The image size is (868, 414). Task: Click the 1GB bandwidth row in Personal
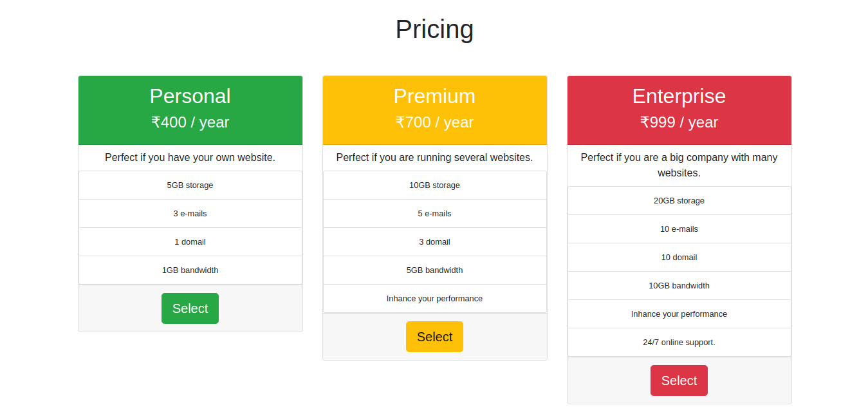pyautogui.click(x=190, y=270)
